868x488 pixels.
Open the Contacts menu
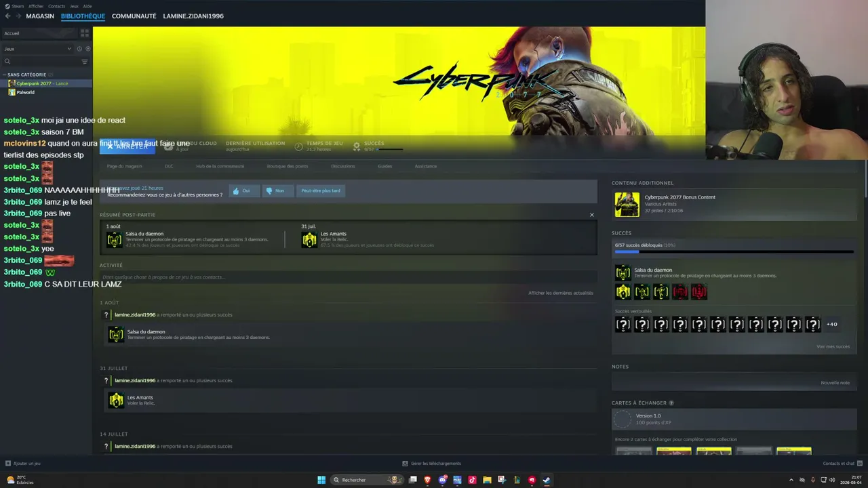[57, 6]
